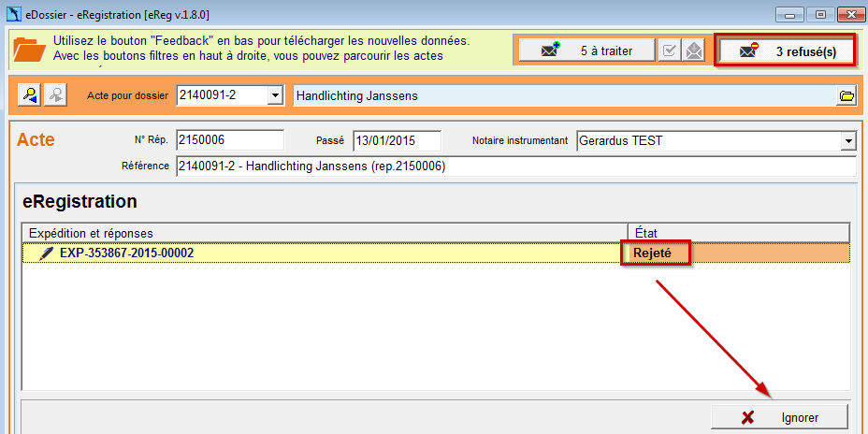Screen dimensions: 868x434
Task: Expand the Notaire instrumentant dropdown arrow
Action: 847,141
